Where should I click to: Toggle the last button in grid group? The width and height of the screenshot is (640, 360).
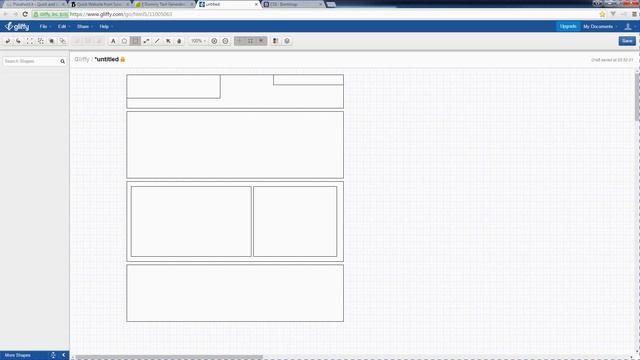tap(261, 41)
